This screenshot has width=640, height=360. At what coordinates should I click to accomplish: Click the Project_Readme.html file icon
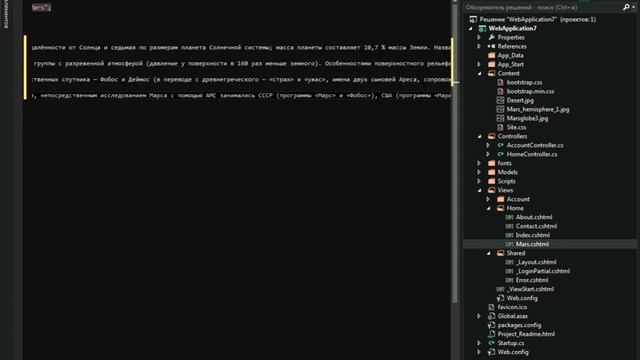coord(491,334)
